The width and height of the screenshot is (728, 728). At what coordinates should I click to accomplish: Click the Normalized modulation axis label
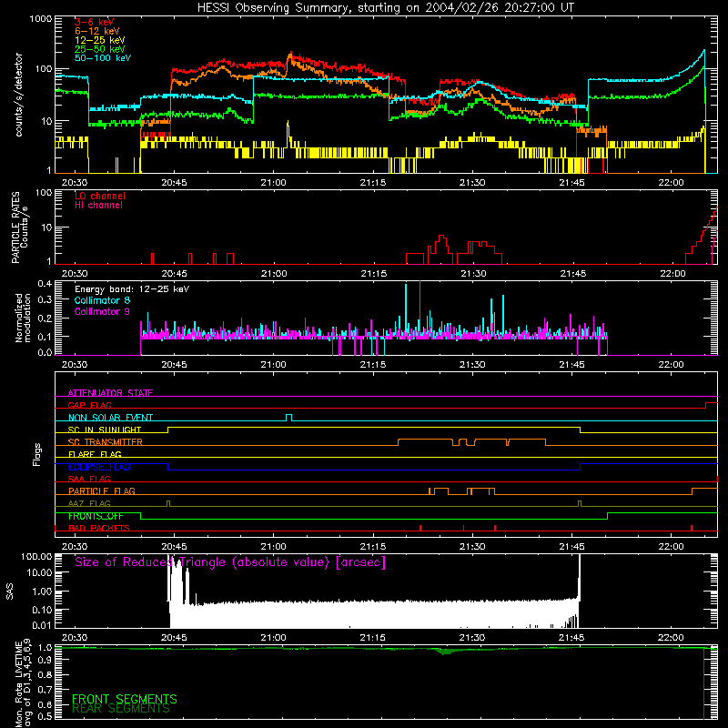[23, 318]
